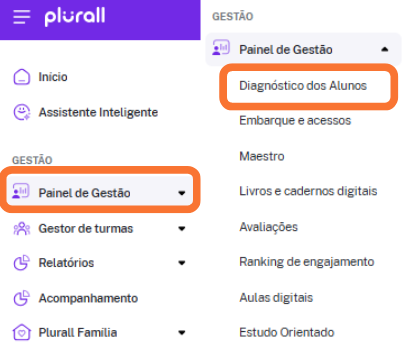407x362 pixels.
Task: Click the Relatórios pie chart icon
Action: point(22,263)
